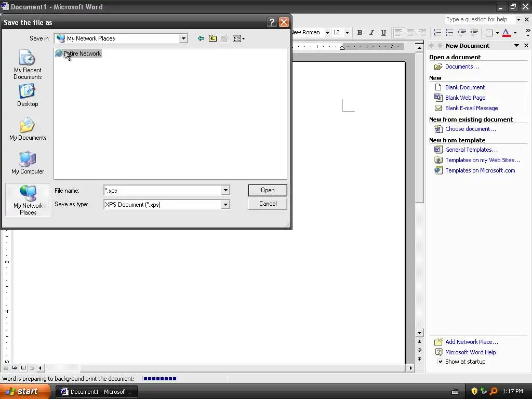Apply bulleted list formatting
Viewport: 532px width, 399px height.
pyautogui.click(x=449, y=33)
